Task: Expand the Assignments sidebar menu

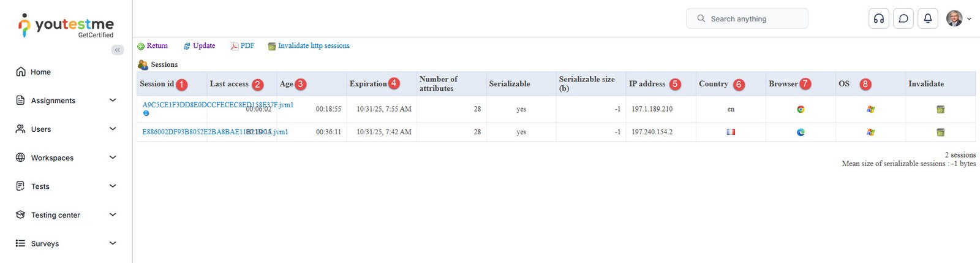Action: [x=66, y=101]
